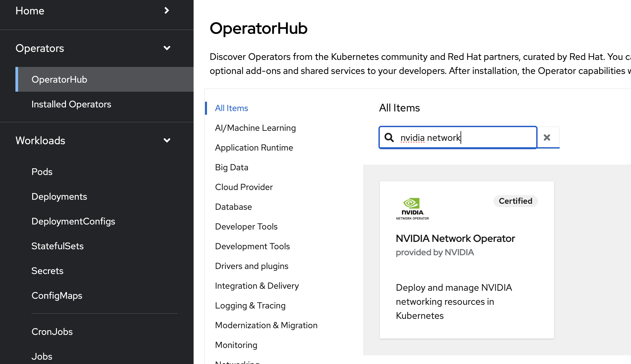Viewport: 631px width, 364px height.
Task: Select OperatorHub in the sidebar
Action: click(x=59, y=80)
